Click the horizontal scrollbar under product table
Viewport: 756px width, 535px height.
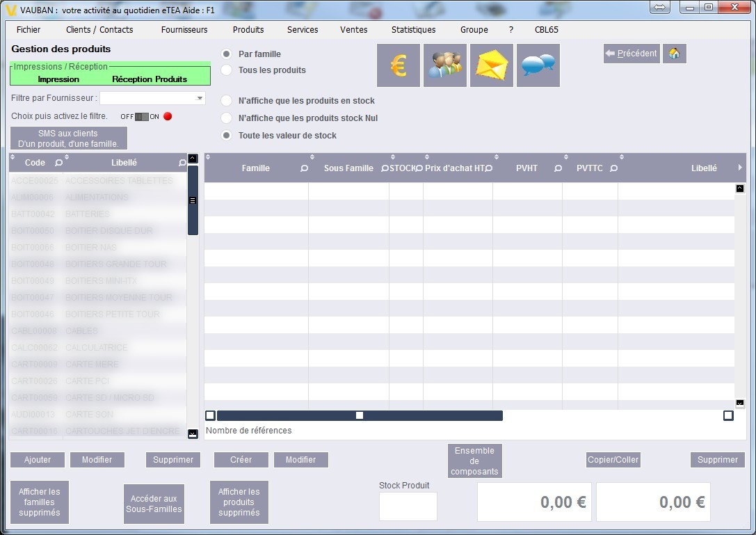[360, 415]
